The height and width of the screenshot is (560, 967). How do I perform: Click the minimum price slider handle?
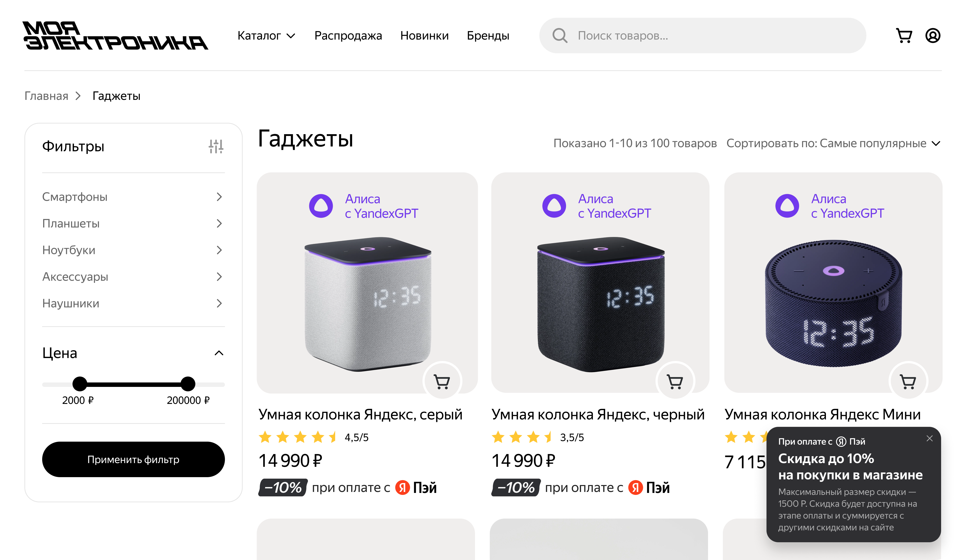(80, 384)
